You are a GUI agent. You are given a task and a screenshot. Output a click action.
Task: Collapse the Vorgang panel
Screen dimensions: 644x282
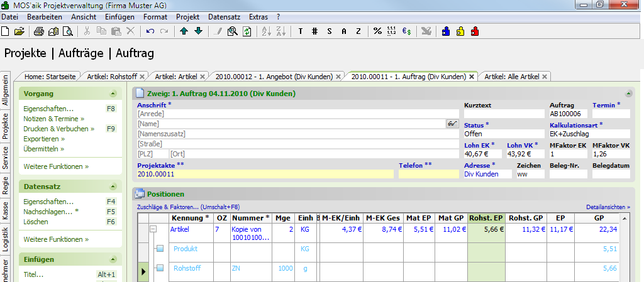tap(113, 94)
